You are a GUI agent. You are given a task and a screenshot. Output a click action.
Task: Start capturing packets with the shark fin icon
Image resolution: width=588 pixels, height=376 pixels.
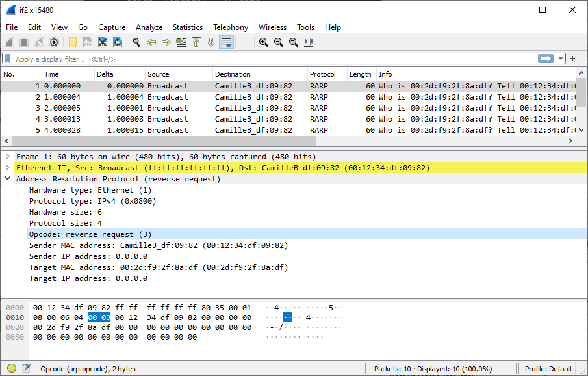pyautogui.click(x=8, y=42)
